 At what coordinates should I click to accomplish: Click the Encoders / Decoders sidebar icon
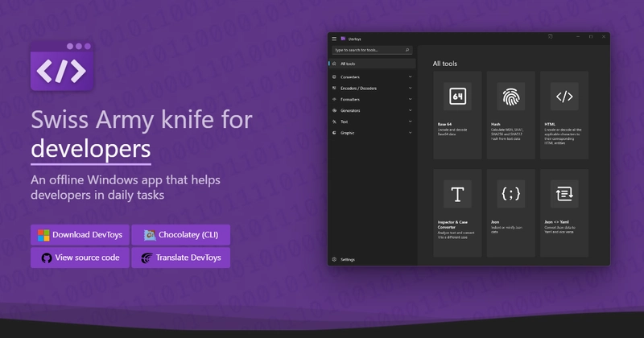(334, 88)
